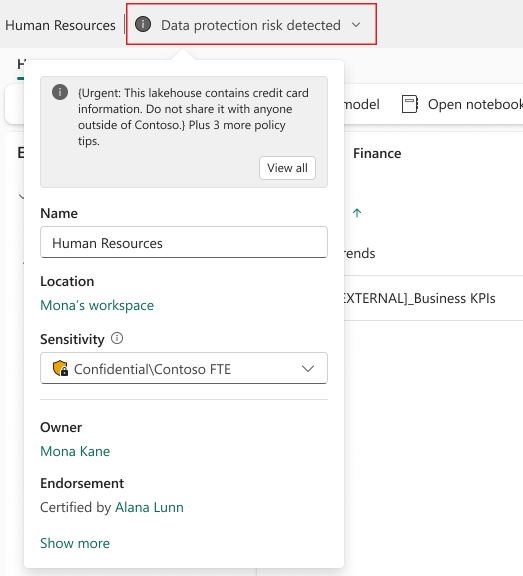Click the shield lock icon in the sensitivity field
Screen dimensions: 523x576
[60, 368]
